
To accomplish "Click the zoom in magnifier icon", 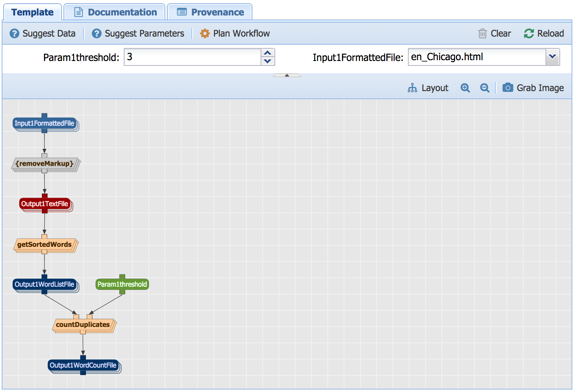I will pyautogui.click(x=465, y=88).
